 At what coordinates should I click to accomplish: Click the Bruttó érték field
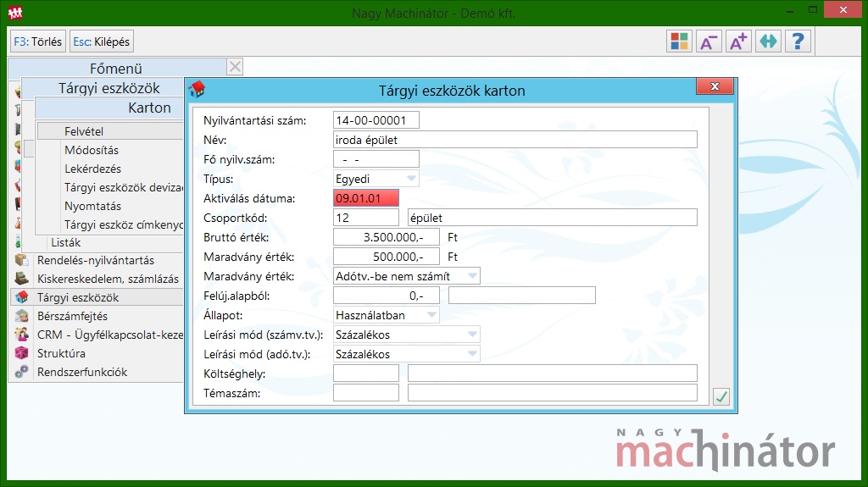[387, 237]
